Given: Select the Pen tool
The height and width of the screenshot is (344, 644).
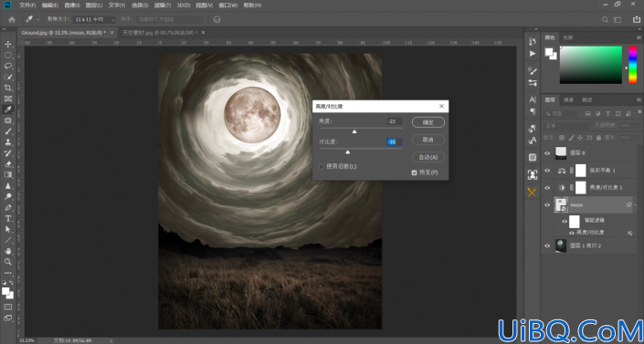Looking at the screenshot, I should pos(8,207).
